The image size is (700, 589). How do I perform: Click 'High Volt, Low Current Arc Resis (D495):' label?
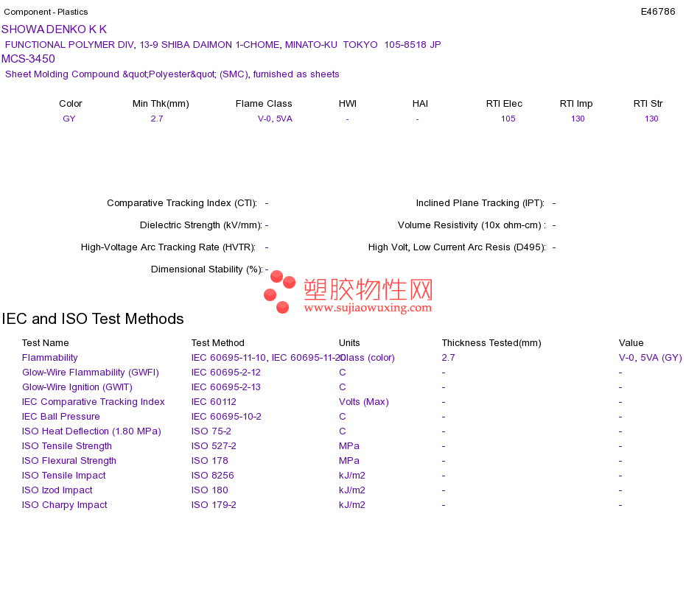[457, 247]
